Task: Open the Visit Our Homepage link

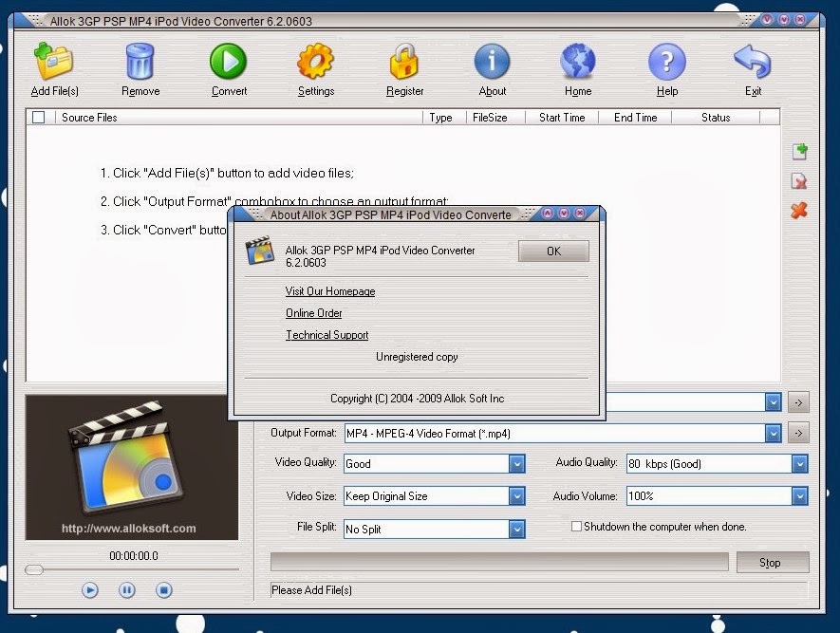Action: point(330,291)
